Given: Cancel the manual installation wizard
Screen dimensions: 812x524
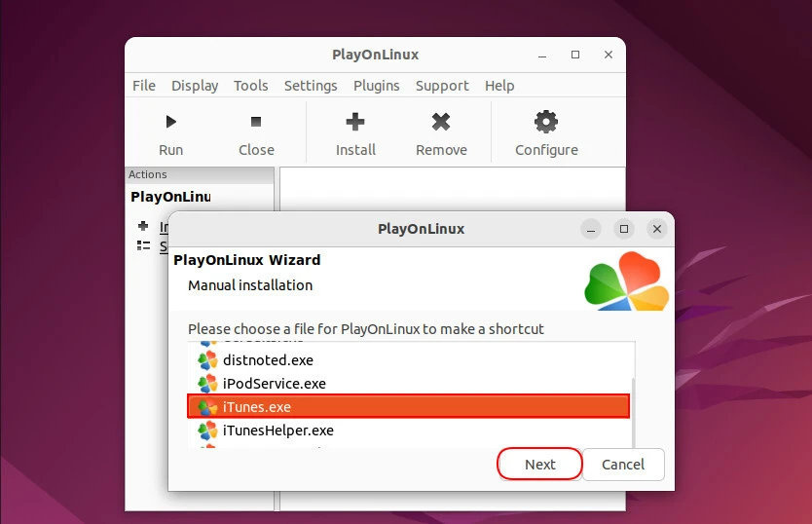Looking at the screenshot, I should (x=623, y=465).
